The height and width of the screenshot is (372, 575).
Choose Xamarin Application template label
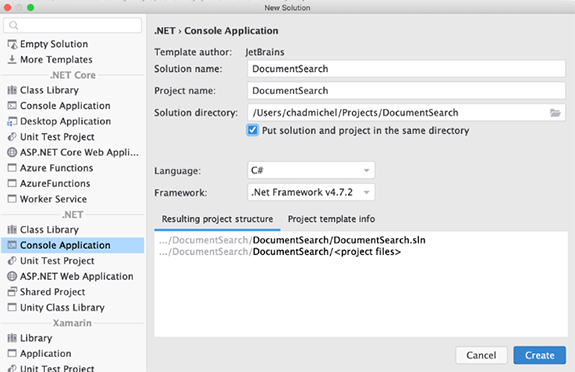click(45, 353)
